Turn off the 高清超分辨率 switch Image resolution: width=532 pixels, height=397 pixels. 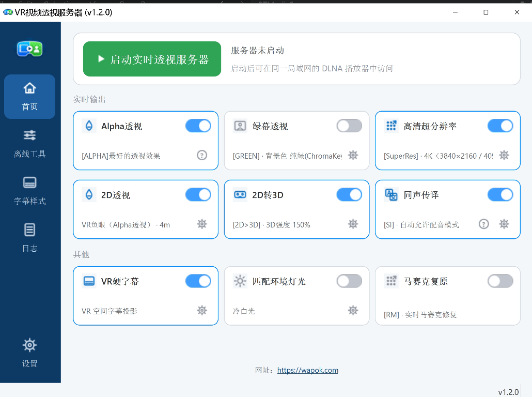pyautogui.click(x=500, y=126)
